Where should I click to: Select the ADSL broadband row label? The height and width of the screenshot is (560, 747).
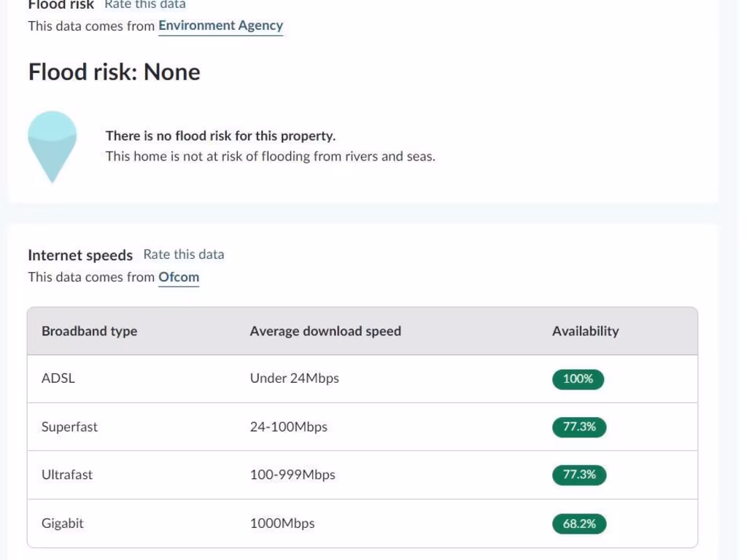(x=58, y=378)
